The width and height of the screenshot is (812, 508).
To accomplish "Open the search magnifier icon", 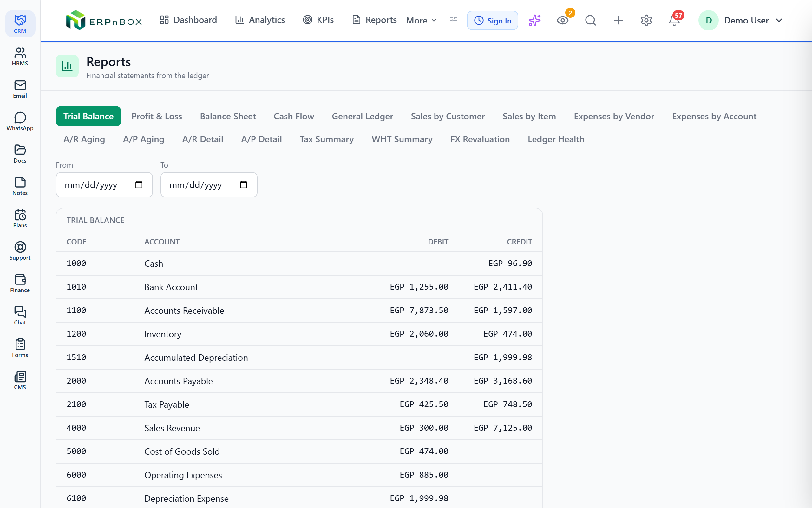I will click(591, 20).
